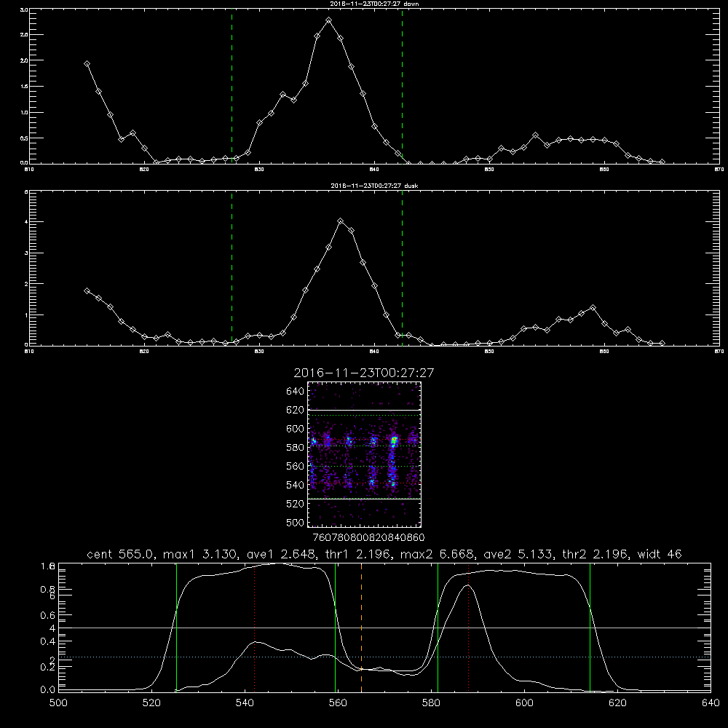Click the left green dashed line in the dawn plot
Viewport: 728px width, 728px height.
tap(232, 87)
